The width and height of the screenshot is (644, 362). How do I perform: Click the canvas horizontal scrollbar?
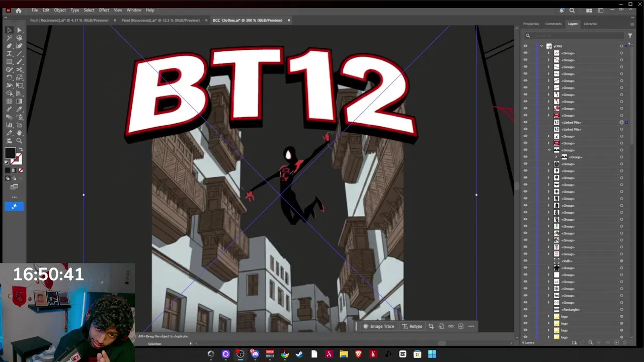(x=442, y=343)
